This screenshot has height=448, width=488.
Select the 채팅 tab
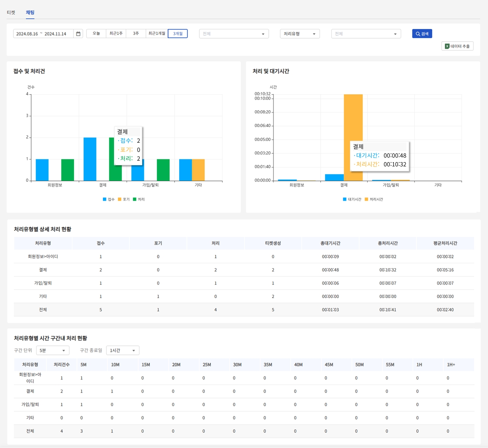[x=30, y=13]
